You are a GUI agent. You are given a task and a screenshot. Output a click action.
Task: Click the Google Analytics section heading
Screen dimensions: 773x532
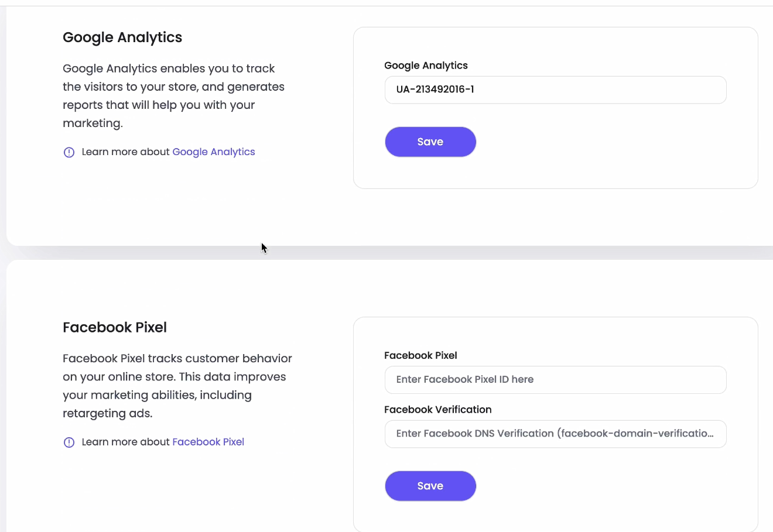point(122,37)
